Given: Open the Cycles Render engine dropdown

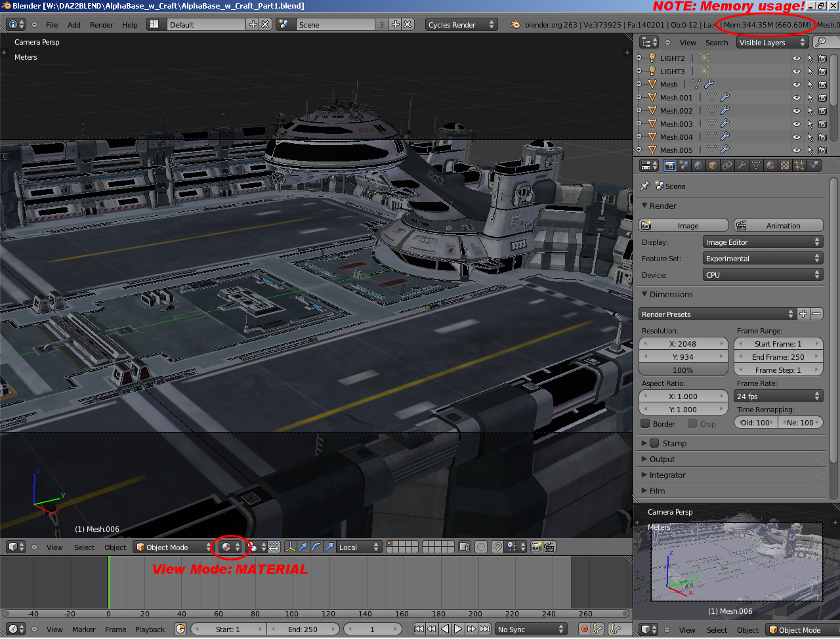Looking at the screenshot, I should 461,24.
